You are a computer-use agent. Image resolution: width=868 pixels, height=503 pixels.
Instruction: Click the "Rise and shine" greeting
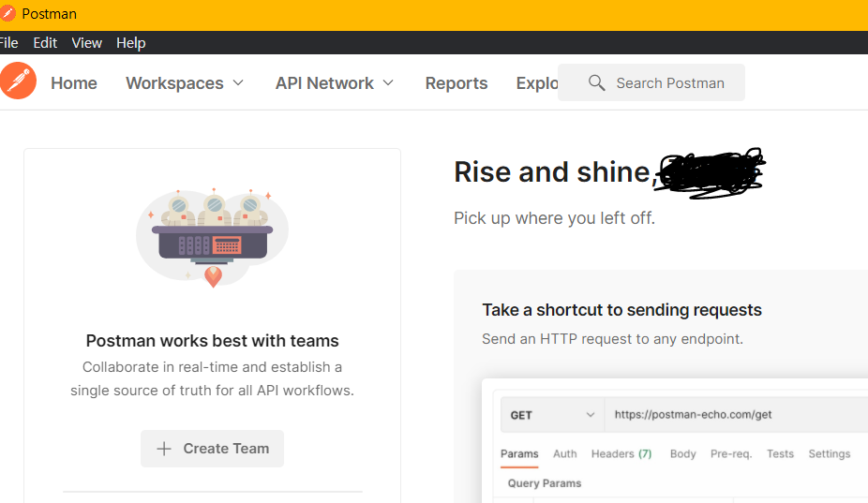555,172
